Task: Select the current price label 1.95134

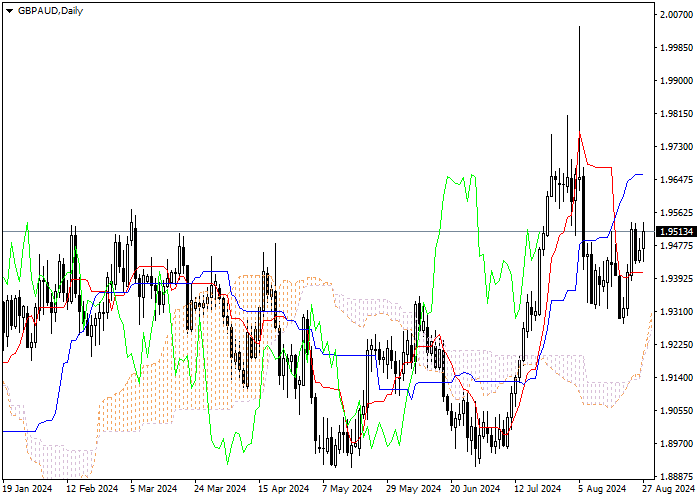Action: (x=677, y=232)
